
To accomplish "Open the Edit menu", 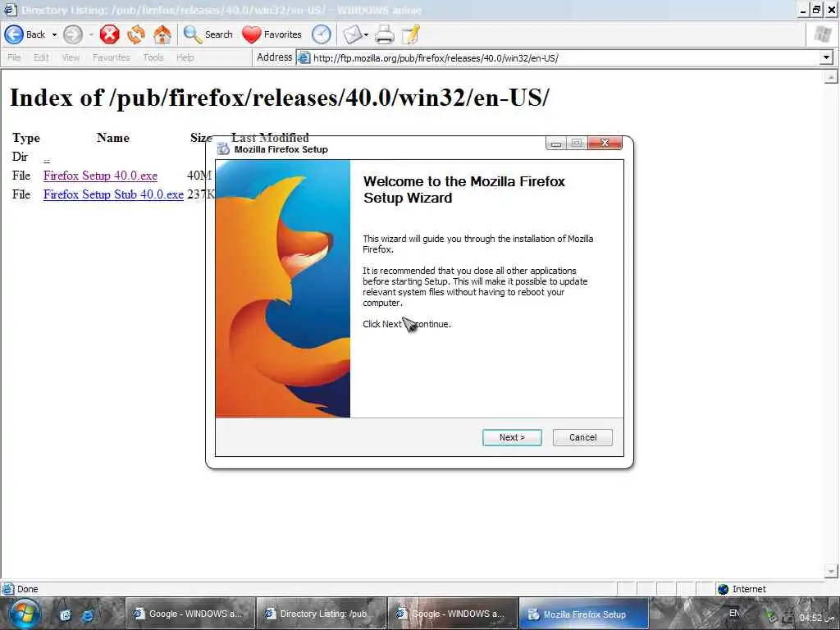I will click(41, 57).
